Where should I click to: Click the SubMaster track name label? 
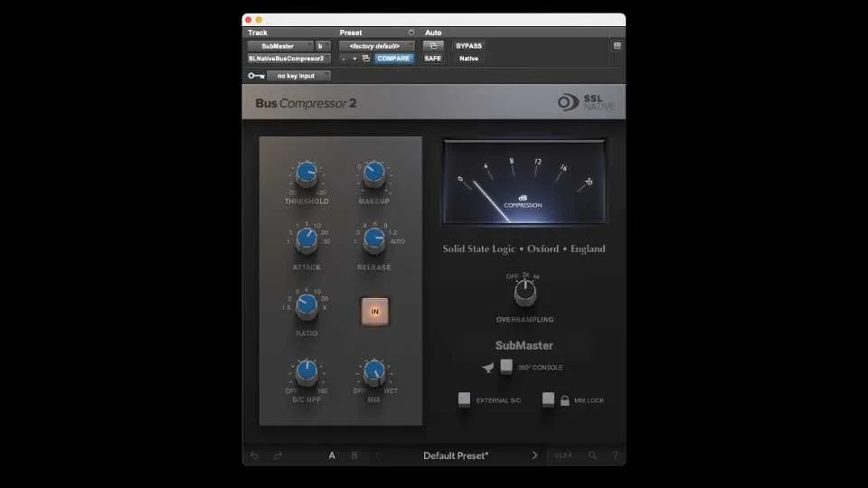tap(524, 345)
